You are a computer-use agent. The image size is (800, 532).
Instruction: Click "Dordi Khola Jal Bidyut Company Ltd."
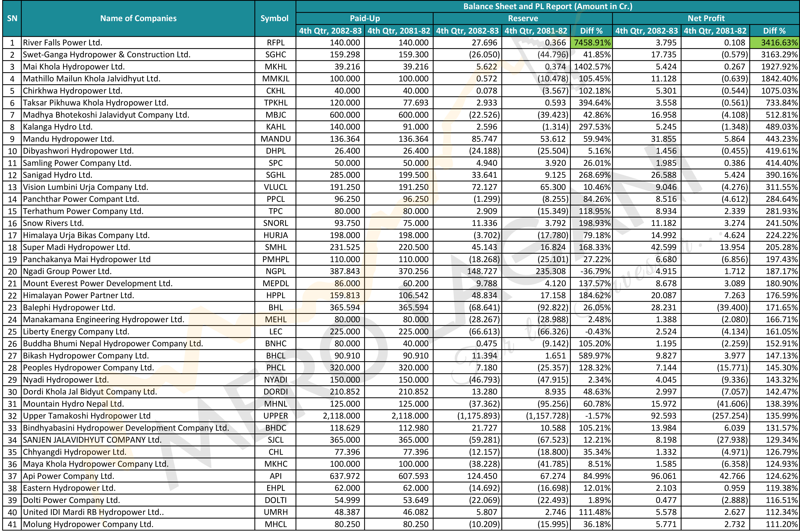pyautogui.click(x=90, y=392)
